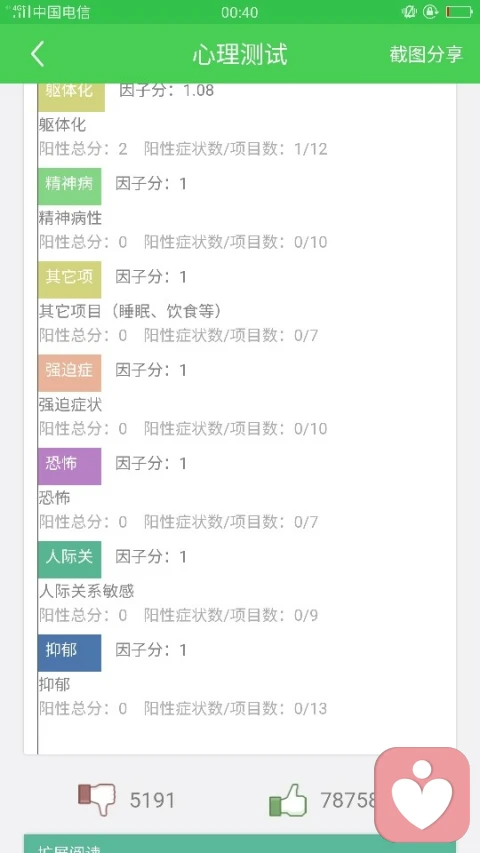
Task: Select the 恐怖 purple tag
Action: (70, 466)
